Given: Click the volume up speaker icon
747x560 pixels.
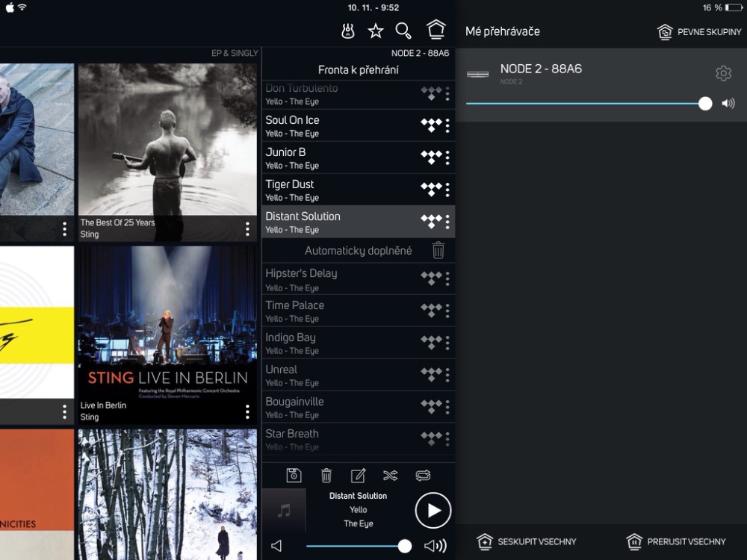Looking at the screenshot, I should coord(435,546).
